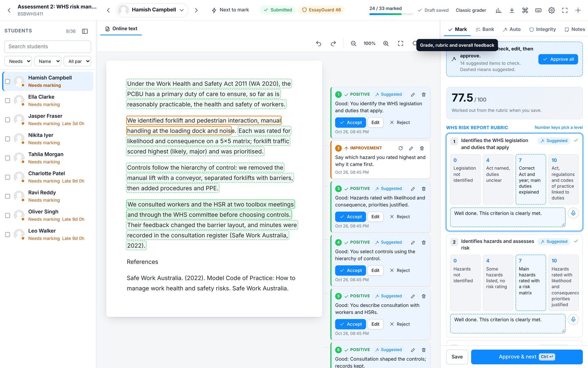588x368 pixels.
Task: Open the Notes tab
Action: (x=575, y=29)
